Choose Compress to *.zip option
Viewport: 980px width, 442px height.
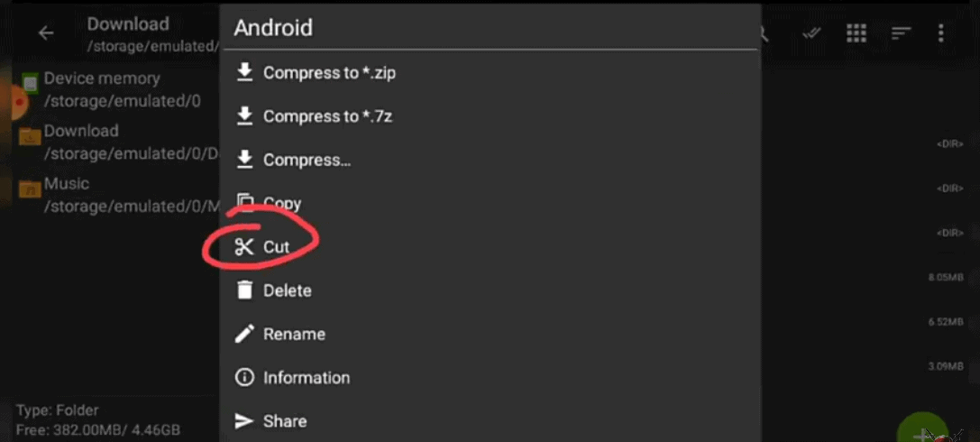tap(490, 73)
